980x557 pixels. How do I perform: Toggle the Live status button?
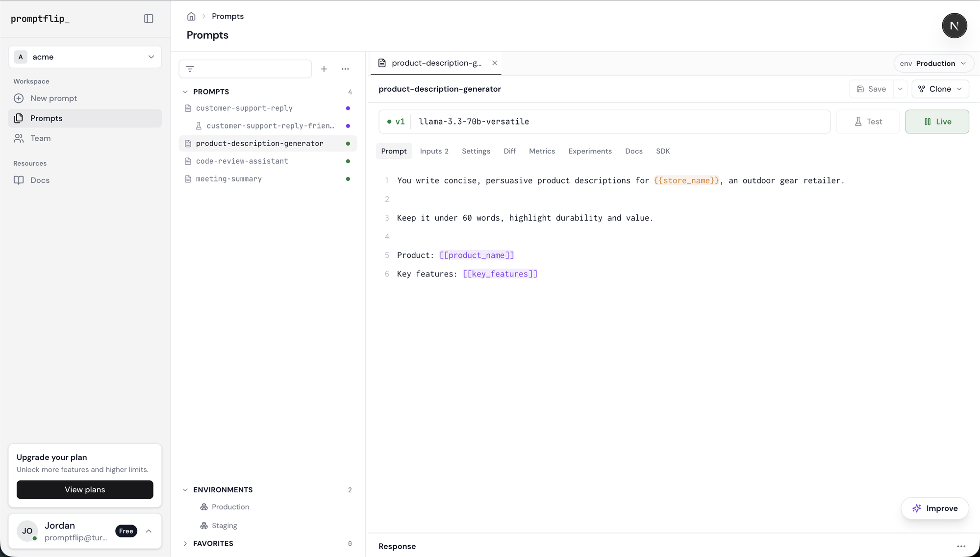[937, 122]
